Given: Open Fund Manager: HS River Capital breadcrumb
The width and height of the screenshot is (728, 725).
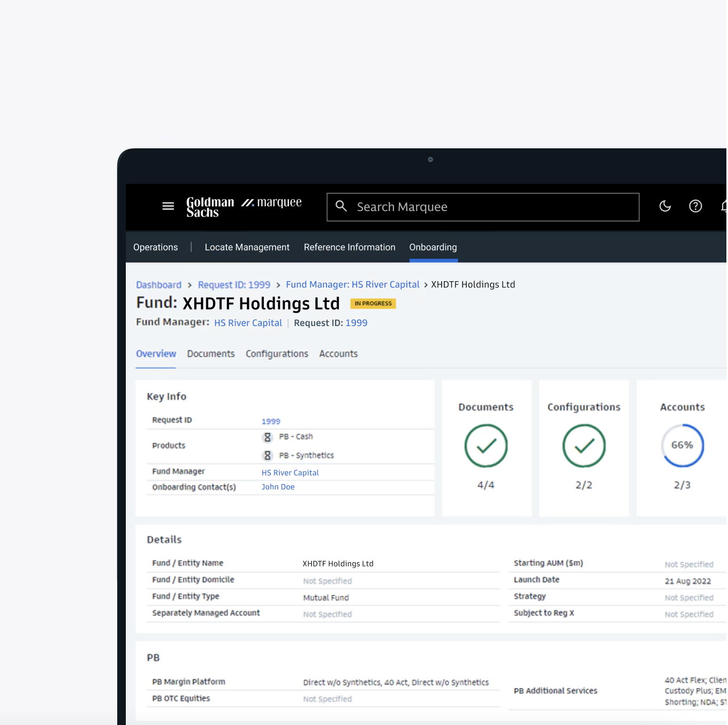Looking at the screenshot, I should tap(353, 285).
